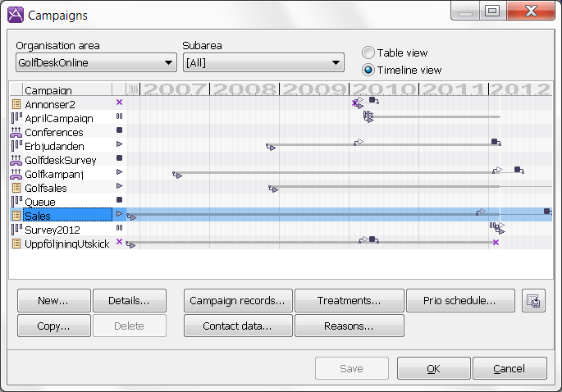The height and width of the screenshot is (392, 562).
Task: Select the AprilCampaign row name
Action: [59, 118]
